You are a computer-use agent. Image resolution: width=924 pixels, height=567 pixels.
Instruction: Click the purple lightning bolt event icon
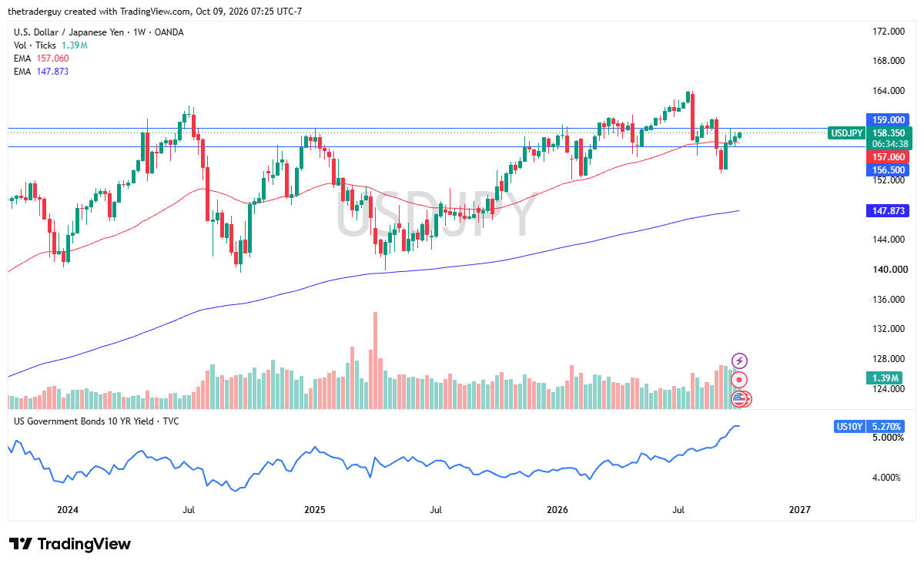click(739, 361)
